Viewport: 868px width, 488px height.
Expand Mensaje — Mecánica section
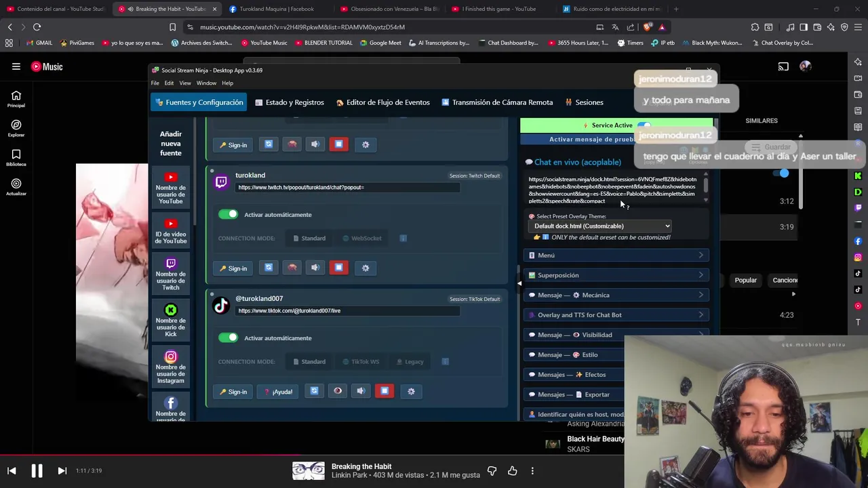click(x=616, y=295)
